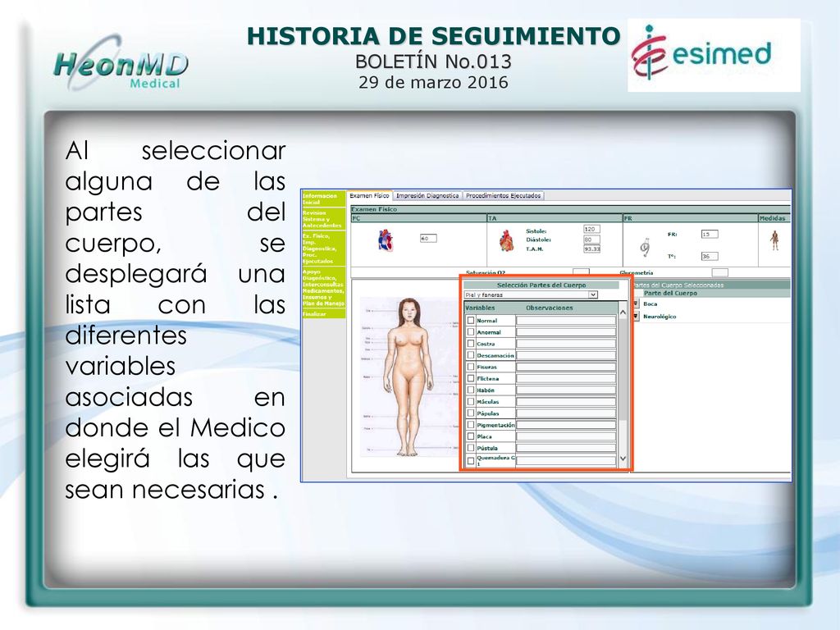Click the Neurológico row arrow icon
The width and height of the screenshot is (840, 630).
[636, 317]
